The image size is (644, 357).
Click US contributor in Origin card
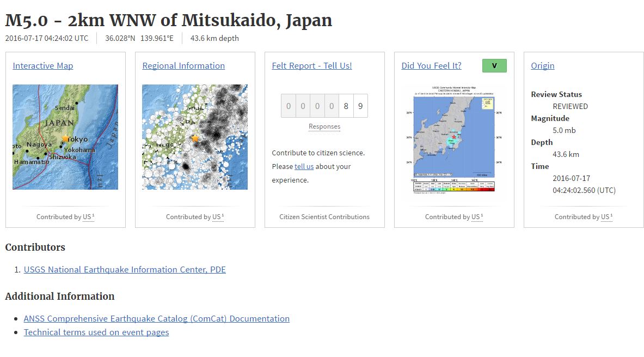(605, 217)
